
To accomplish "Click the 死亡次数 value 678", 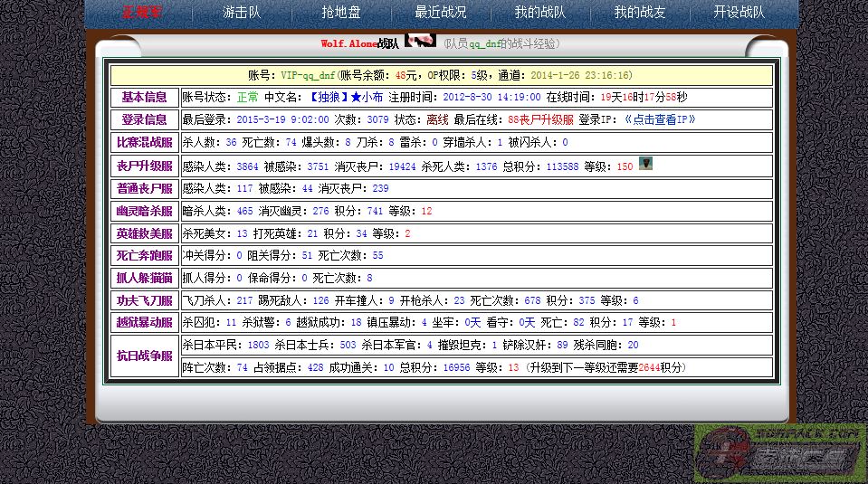I will [x=532, y=301].
